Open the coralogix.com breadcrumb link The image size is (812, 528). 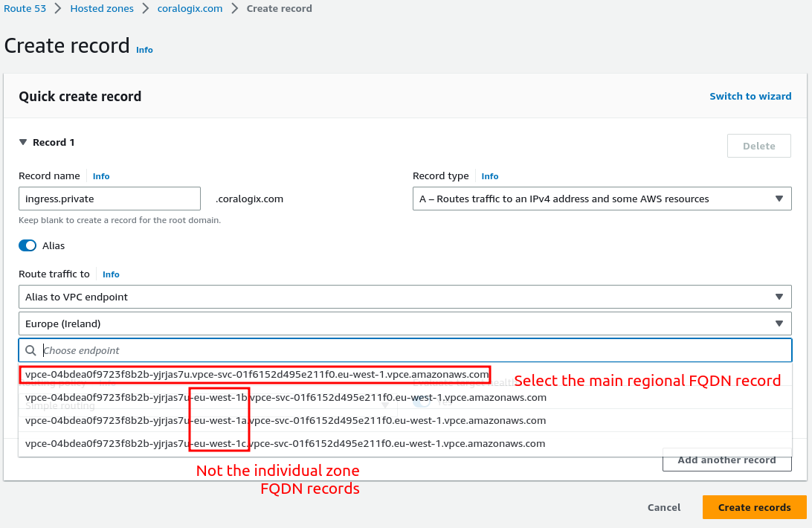click(x=190, y=9)
